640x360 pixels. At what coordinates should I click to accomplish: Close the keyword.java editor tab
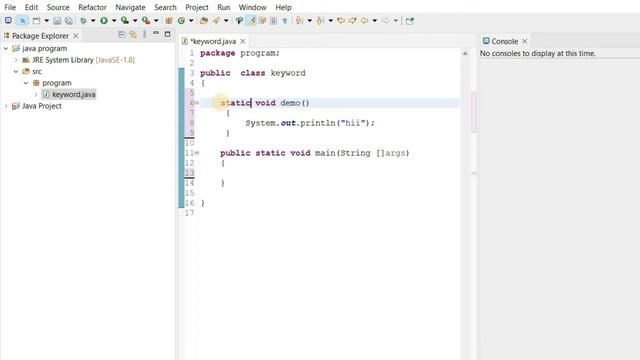tap(243, 41)
